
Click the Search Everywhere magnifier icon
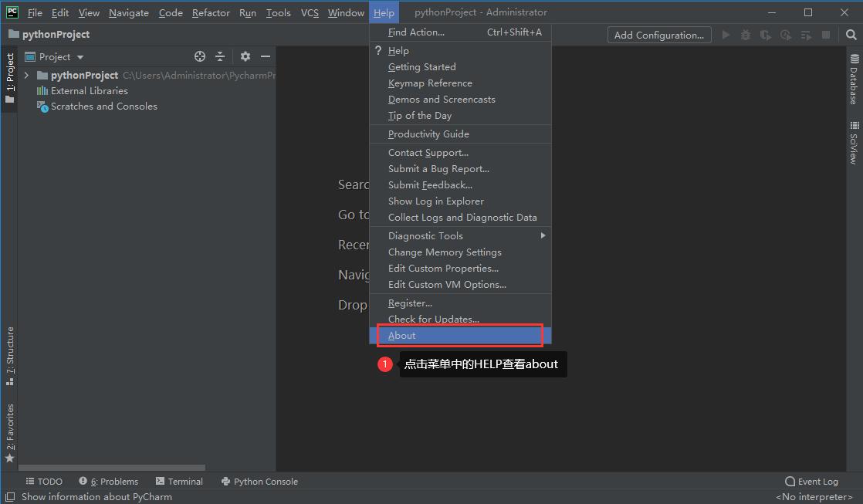[x=850, y=35]
